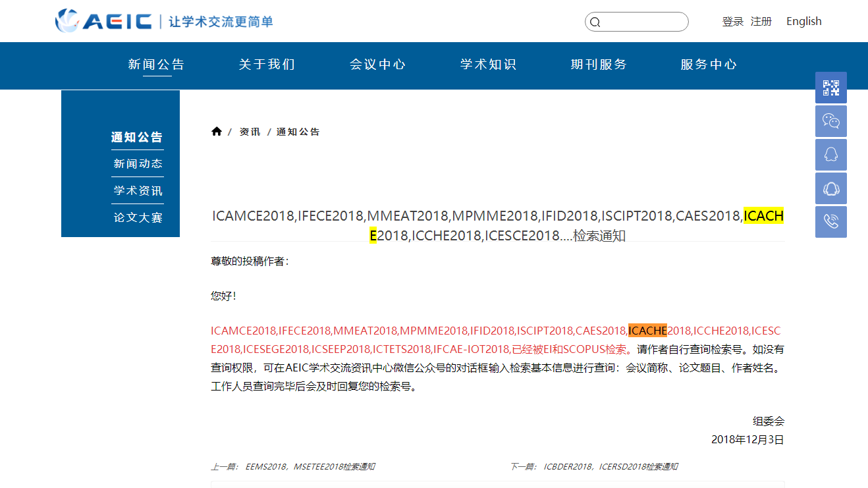Click the AEIC logo

(103, 21)
